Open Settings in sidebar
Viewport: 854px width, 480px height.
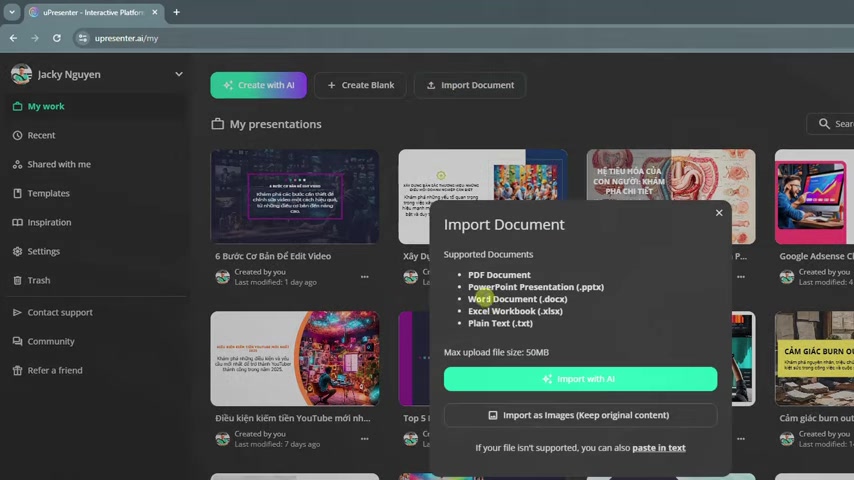click(95, 251)
